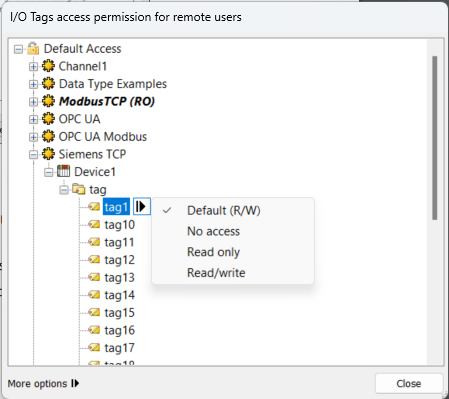The height and width of the screenshot is (399, 449).
Task: Expand the Data Type Examples node
Action: click(33, 84)
